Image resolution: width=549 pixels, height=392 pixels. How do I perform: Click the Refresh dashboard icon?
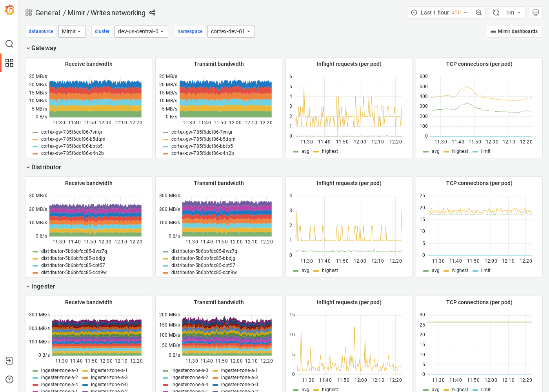click(495, 12)
